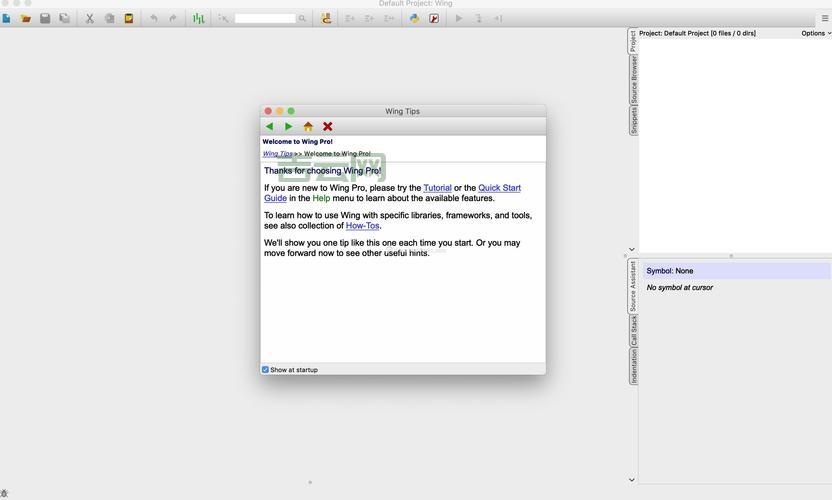Viewport: 832px width, 500px height.
Task: Click the New File toolbar icon
Action: pos(6,18)
